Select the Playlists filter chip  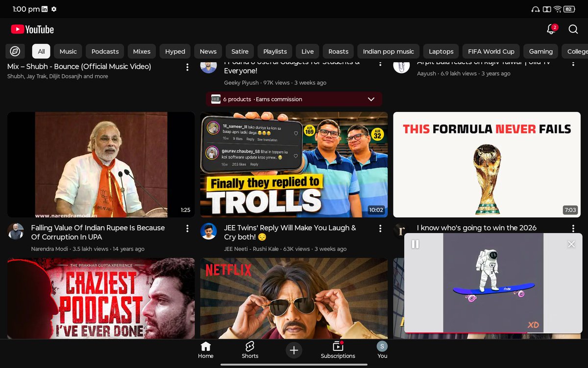pos(275,51)
